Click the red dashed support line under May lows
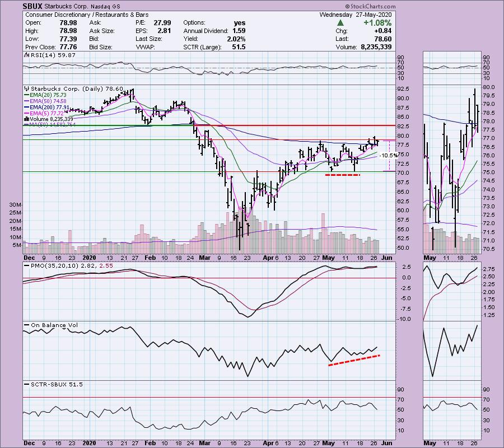 point(343,175)
